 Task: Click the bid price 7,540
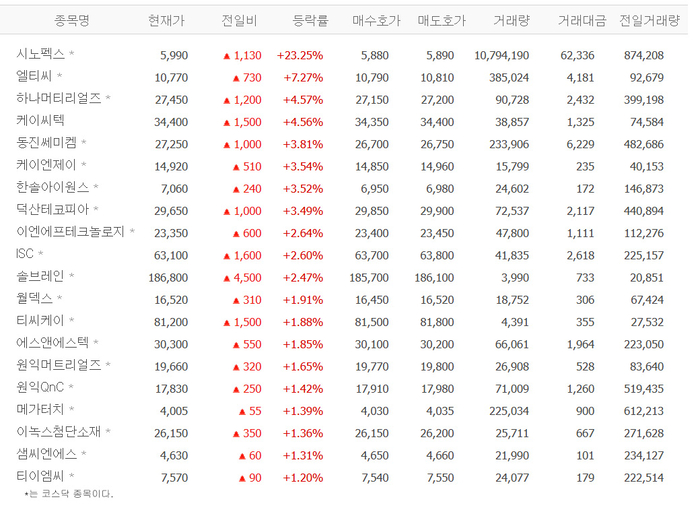[x=375, y=478]
